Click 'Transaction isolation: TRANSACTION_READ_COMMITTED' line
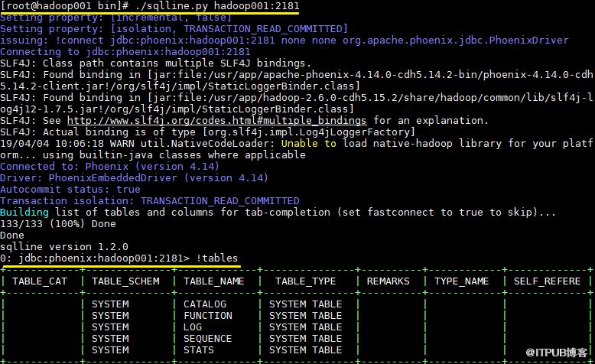Image resolution: width=595 pixels, height=364 pixels. tap(150, 201)
